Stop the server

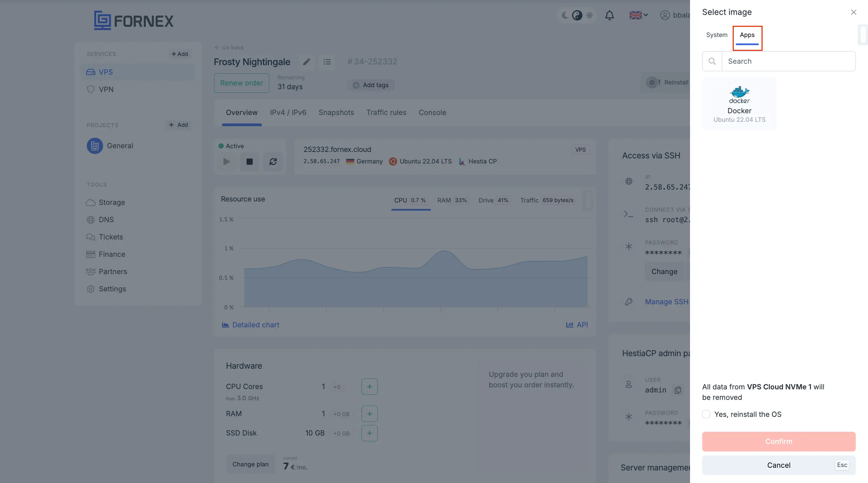pos(250,161)
